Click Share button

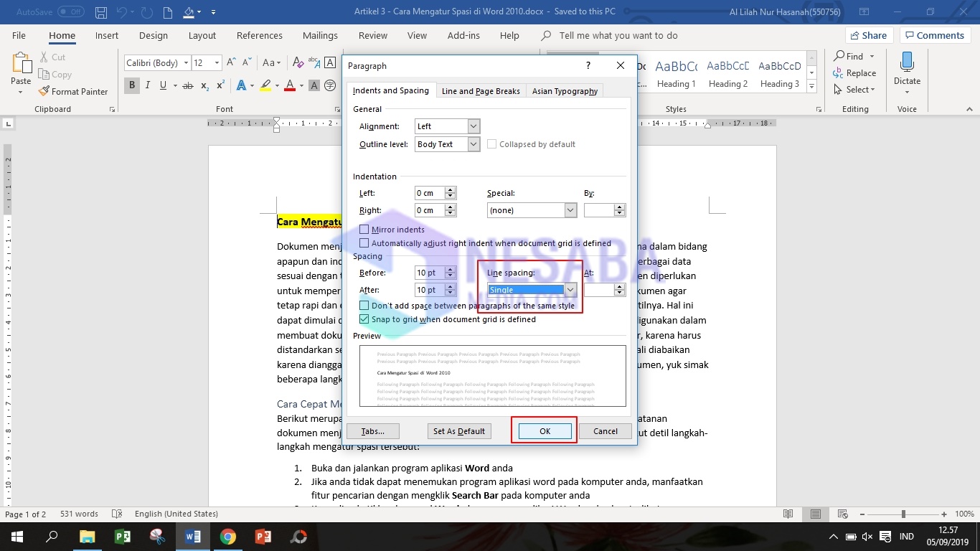(869, 35)
